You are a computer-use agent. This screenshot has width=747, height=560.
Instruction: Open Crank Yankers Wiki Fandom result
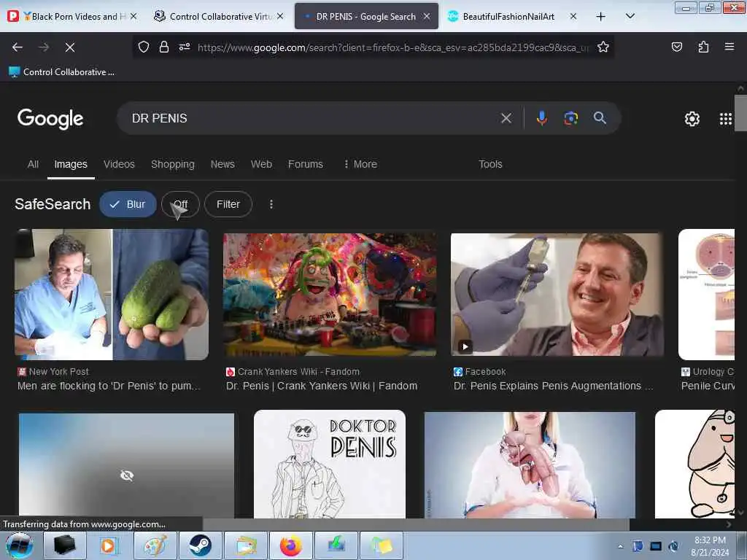point(322,386)
